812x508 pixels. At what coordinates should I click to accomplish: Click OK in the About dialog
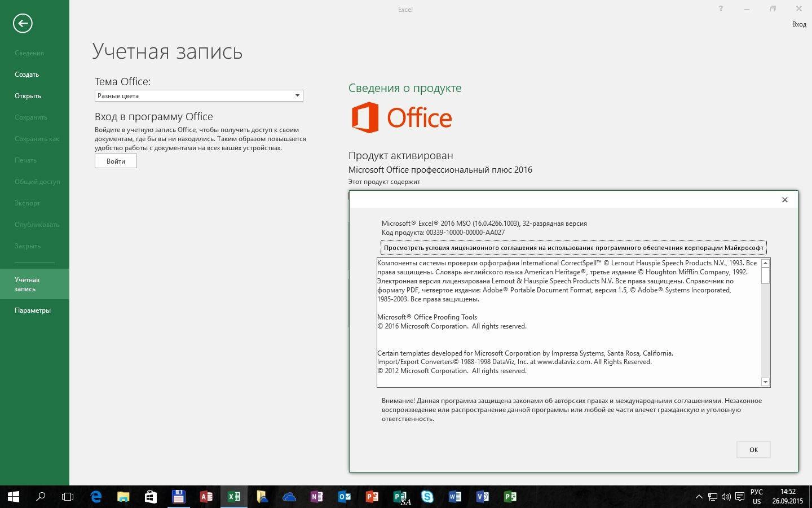click(x=753, y=450)
